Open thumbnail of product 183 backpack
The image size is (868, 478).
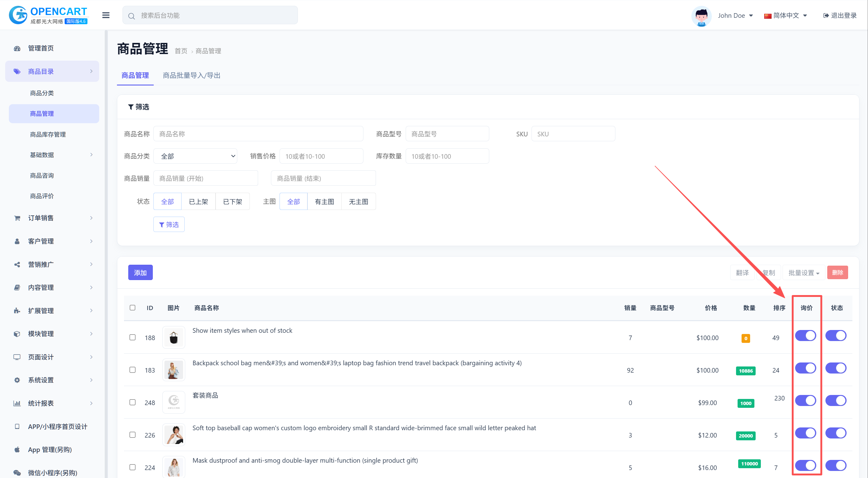(x=174, y=370)
